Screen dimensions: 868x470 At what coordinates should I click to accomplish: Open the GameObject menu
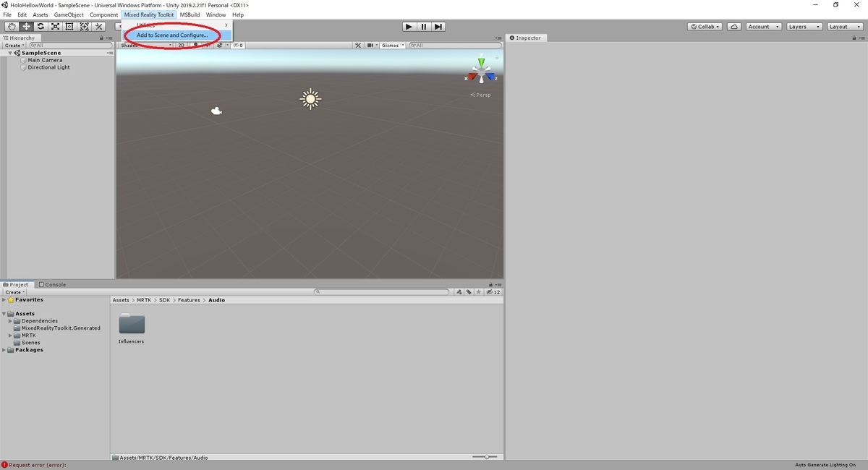(x=69, y=14)
